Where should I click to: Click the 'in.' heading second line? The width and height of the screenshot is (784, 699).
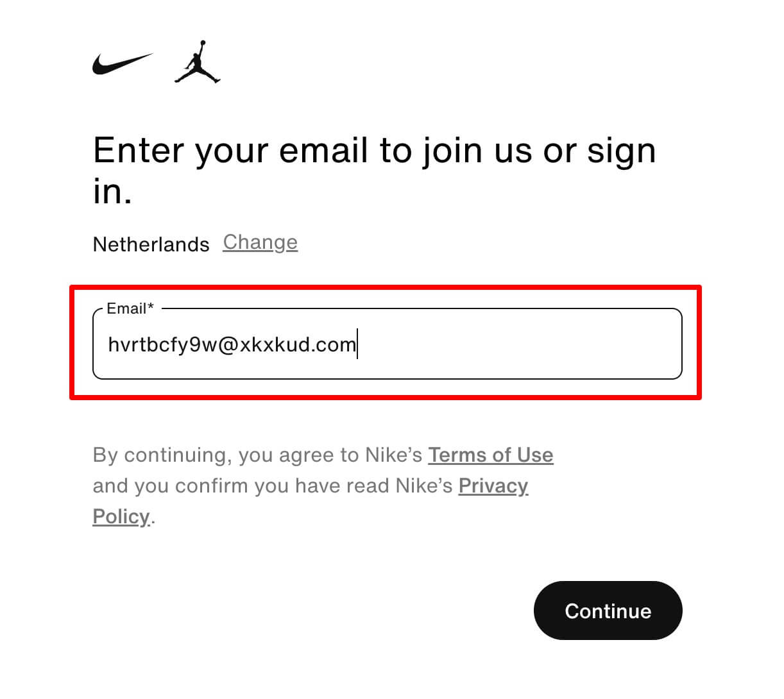tap(113, 190)
